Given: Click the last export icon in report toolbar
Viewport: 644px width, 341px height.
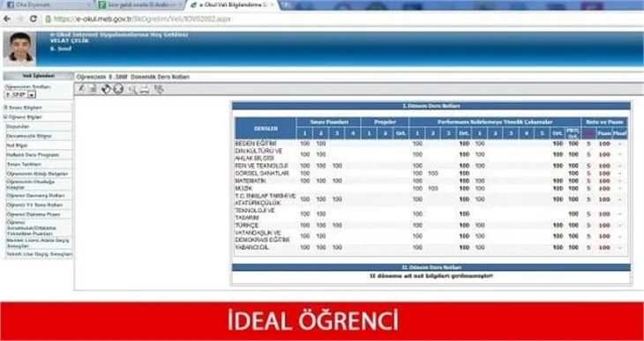Looking at the screenshot, I should (x=159, y=89).
